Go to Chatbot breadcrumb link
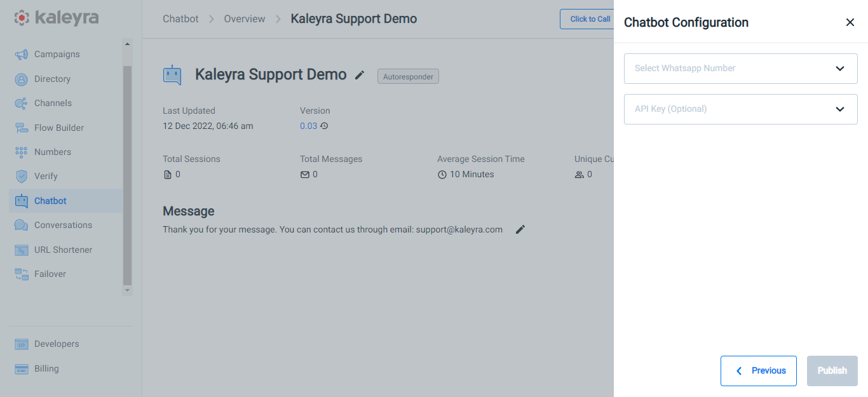The width and height of the screenshot is (868, 397). pyautogui.click(x=180, y=19)
